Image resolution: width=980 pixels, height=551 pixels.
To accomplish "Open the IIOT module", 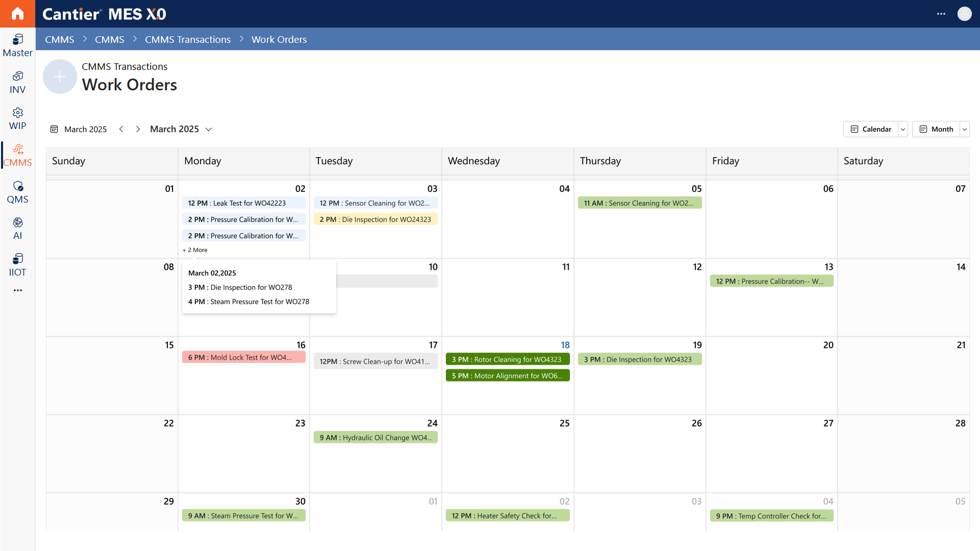I will (17, 265).
